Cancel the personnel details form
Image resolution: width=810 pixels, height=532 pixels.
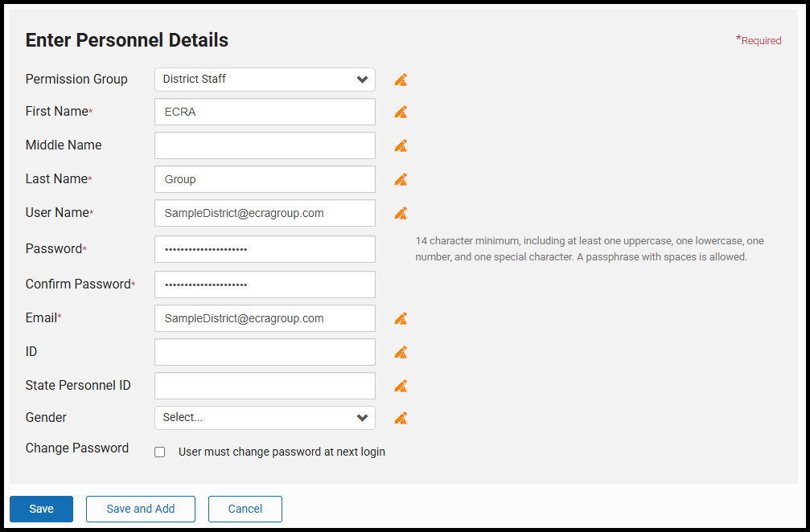(x=245, y=509)
